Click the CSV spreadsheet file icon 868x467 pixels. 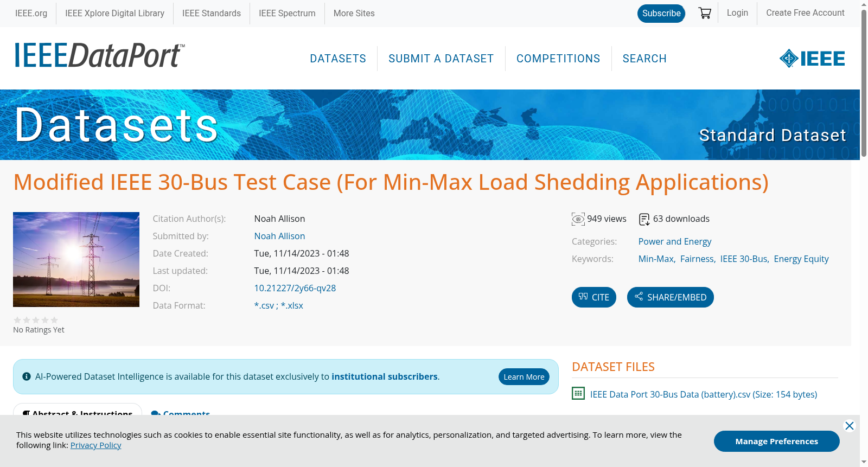pos(578,393)
